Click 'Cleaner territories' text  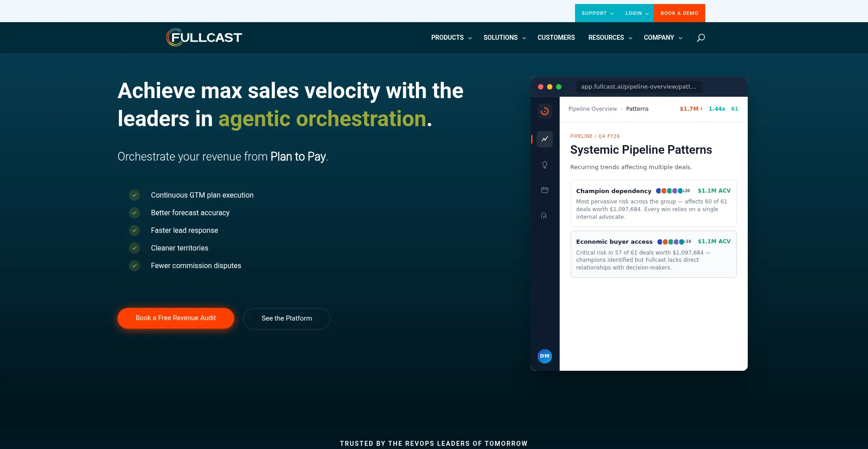click(x=179, y=248)
